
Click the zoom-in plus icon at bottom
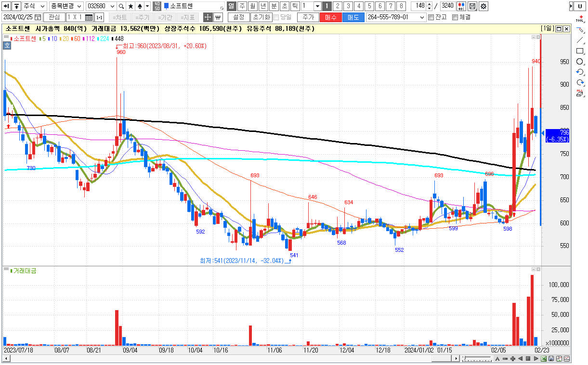513,359
